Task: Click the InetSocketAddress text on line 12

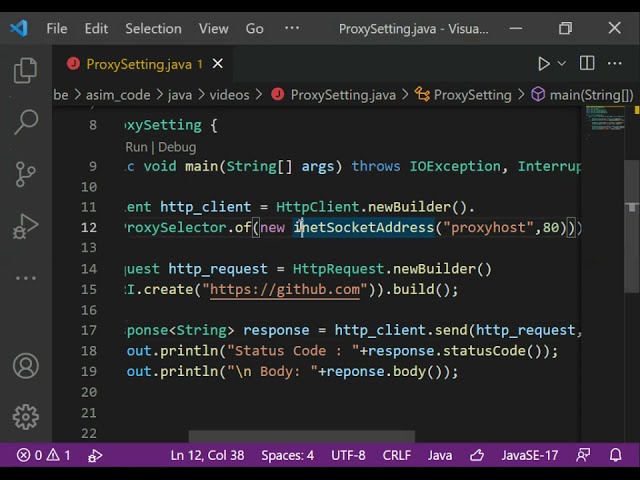Action: click(x=364, y=227)
